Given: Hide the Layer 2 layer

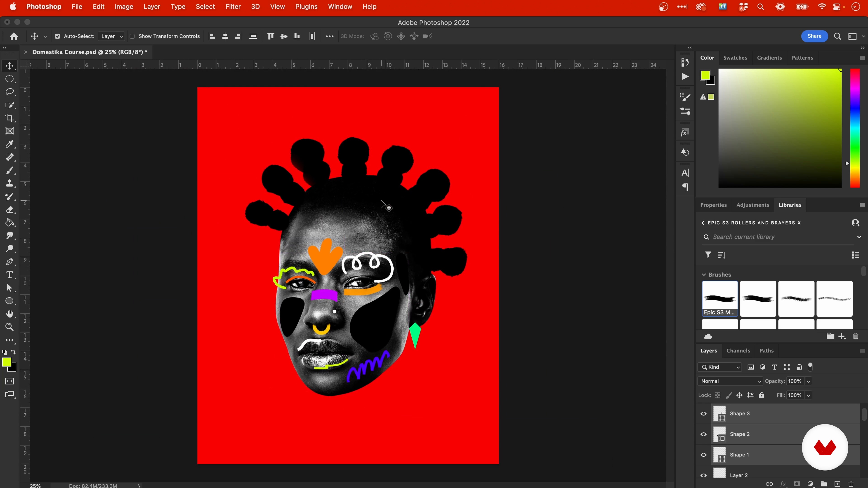Looking at the screenshot, I should coord(704,475).
